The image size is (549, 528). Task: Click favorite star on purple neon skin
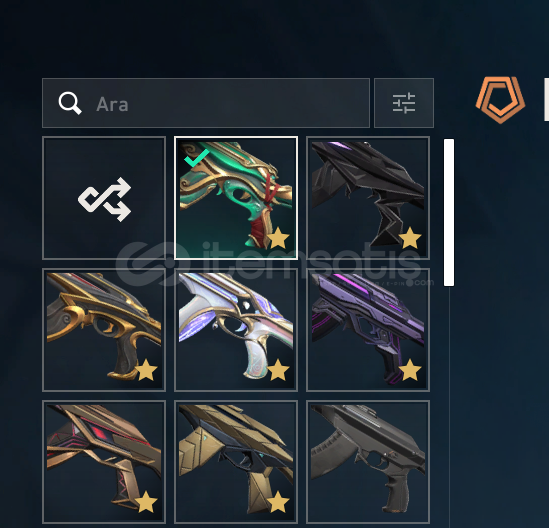coord(410,370)
